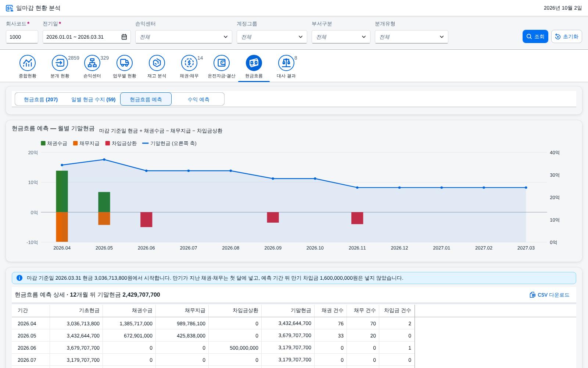
Task: Open the 업무별 현황 truck icon
Action: (125, 63)
